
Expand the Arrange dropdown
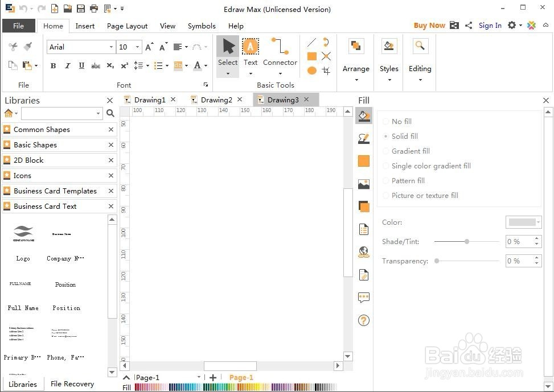(356, 80)
